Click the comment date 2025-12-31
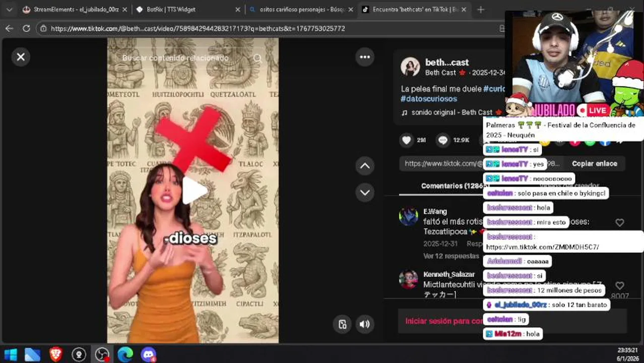Screen dimensions: 644x363 pos(440,244)
